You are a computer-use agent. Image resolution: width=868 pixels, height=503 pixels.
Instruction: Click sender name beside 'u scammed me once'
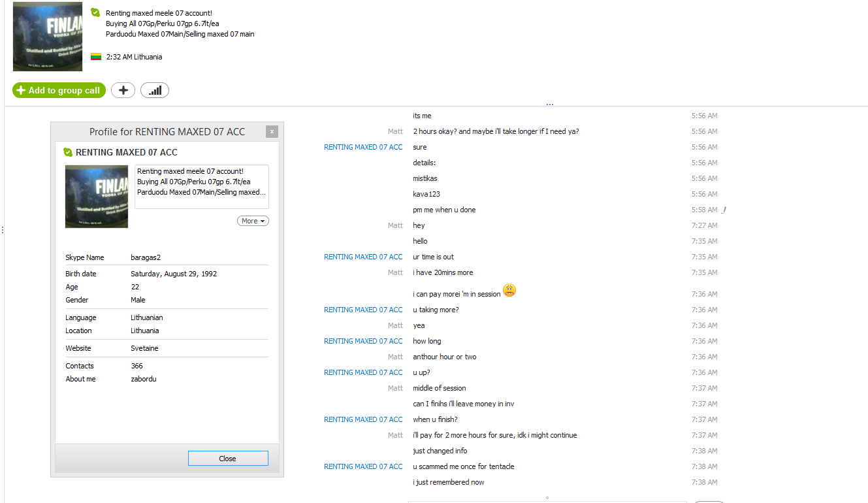[x=363, y=466]
